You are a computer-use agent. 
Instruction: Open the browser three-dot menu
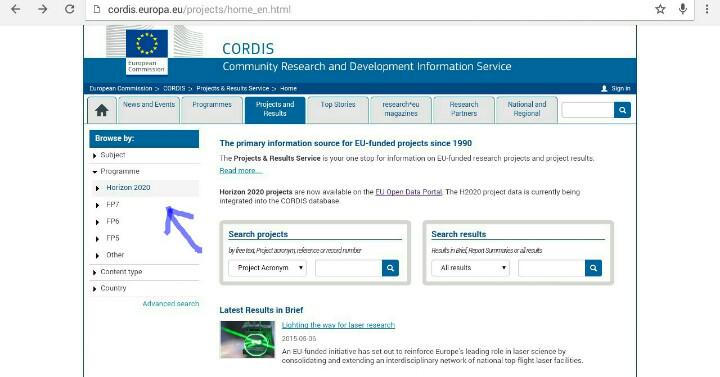coord(707,9)
